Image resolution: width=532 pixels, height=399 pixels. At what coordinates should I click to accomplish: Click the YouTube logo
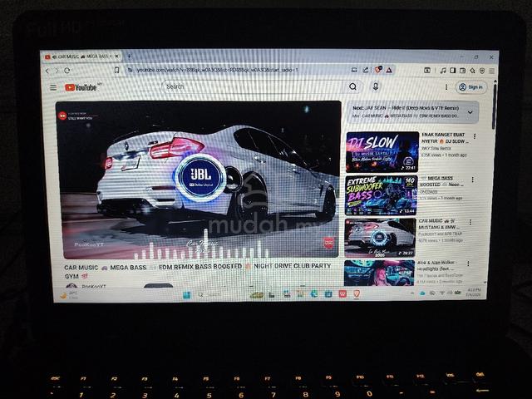pos(81,87)
